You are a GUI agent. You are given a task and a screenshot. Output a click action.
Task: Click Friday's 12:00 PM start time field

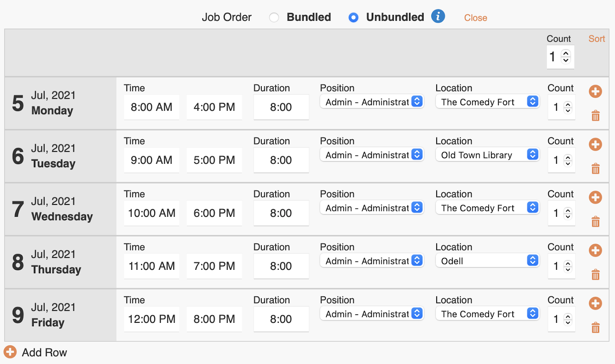151,319
